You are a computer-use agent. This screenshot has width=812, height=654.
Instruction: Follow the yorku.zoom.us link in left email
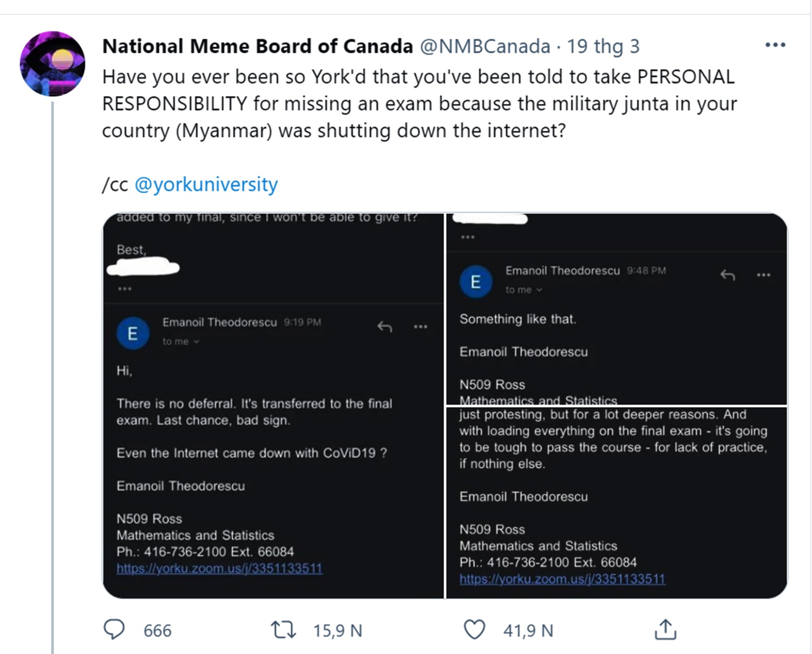point(219,568)
